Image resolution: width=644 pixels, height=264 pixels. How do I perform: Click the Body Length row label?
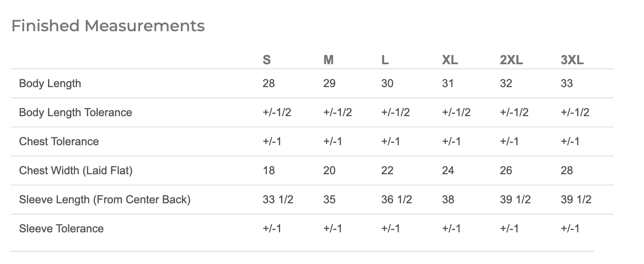pos(50,84)
